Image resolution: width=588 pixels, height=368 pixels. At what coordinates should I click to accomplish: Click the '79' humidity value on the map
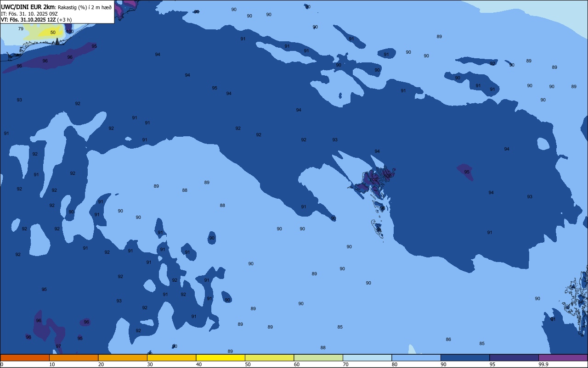click(x=21, y=29)
